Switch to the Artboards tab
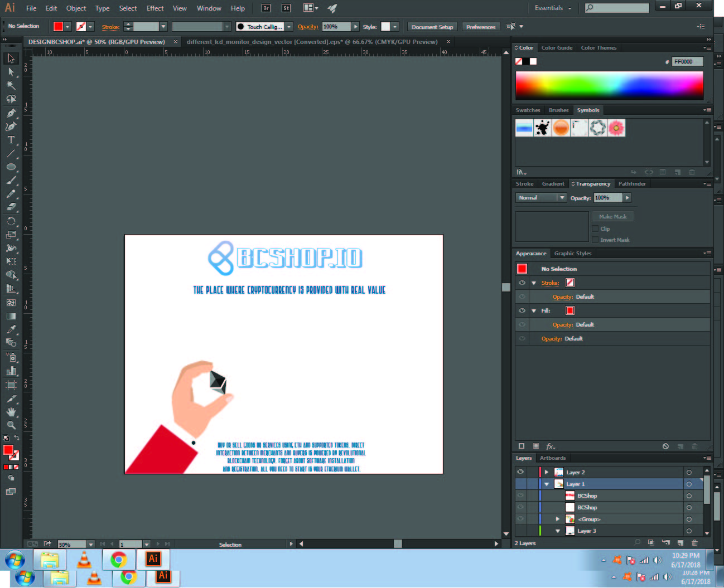Screen dimensions: 724x588 tap(553, 458)
